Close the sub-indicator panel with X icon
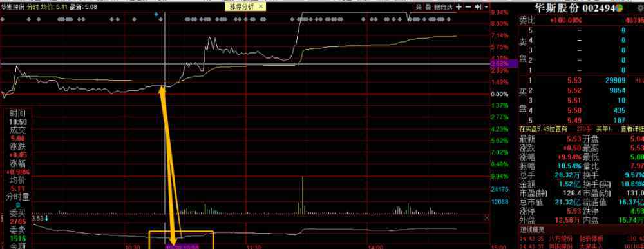The image size is (644, 249). (x=487, y=228)
